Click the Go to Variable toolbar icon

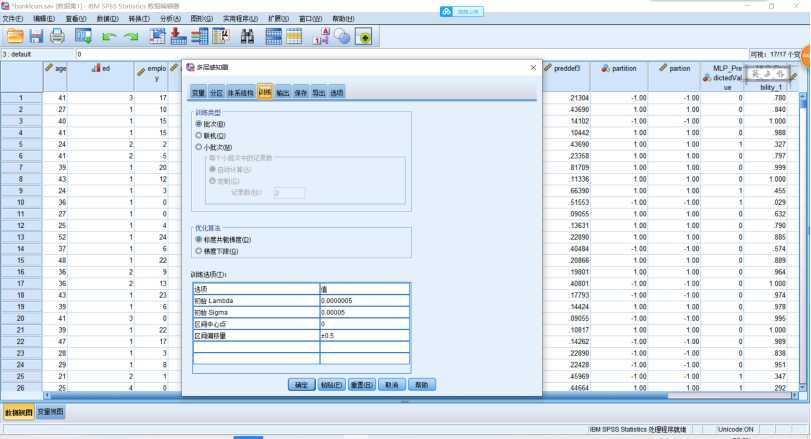click(x=178, y=36)
